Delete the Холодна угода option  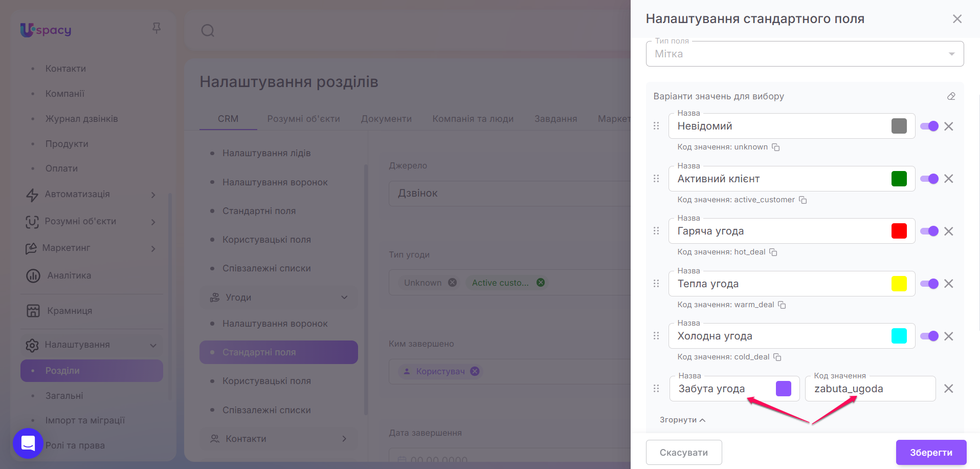click(949, 336)
